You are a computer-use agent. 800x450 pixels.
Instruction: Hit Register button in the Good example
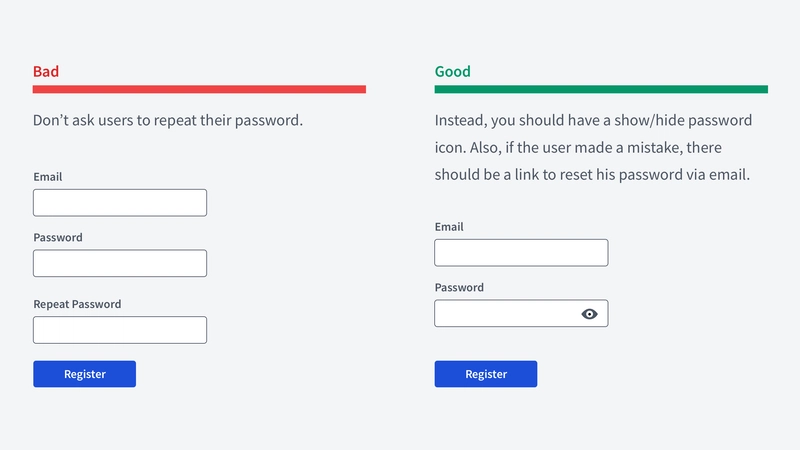tap(486, 374)
